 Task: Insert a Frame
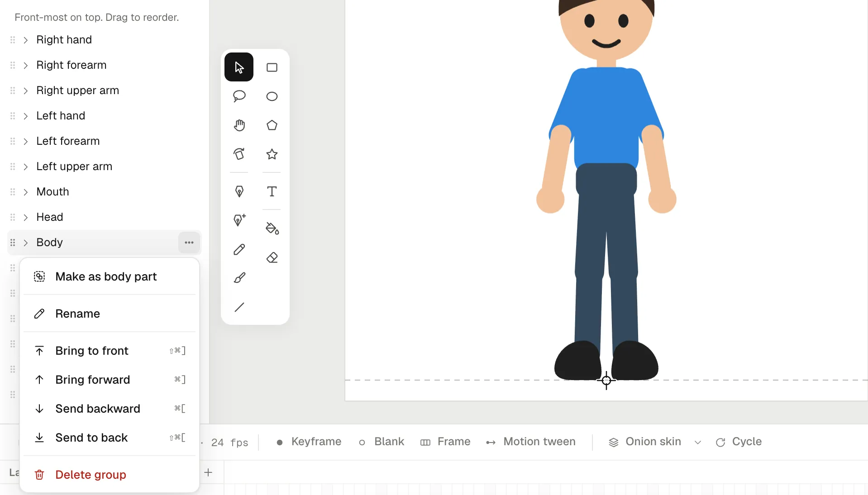click(445, 442)
